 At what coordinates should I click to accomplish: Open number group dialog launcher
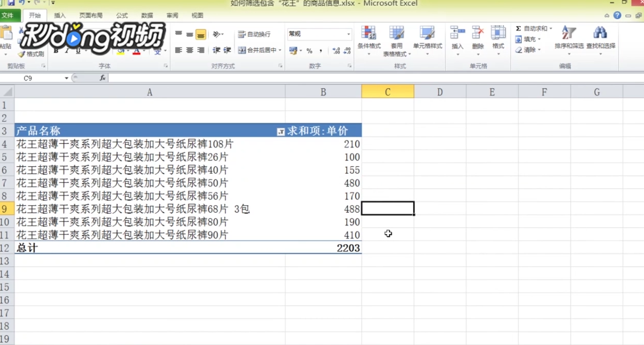349,66
